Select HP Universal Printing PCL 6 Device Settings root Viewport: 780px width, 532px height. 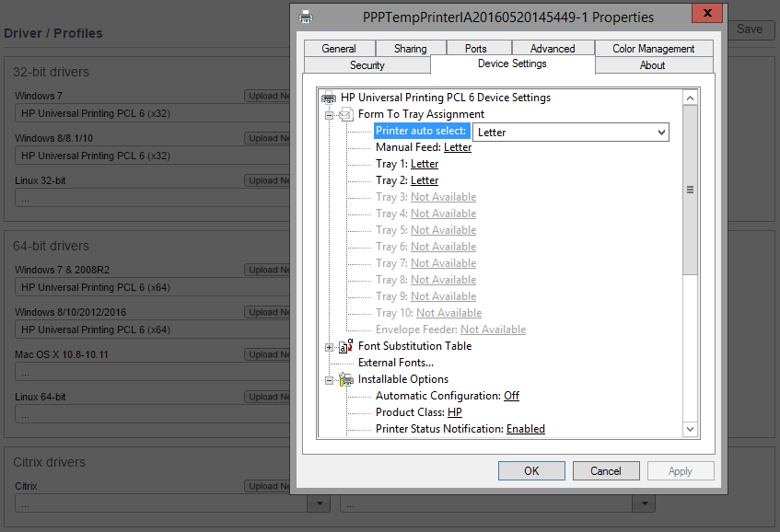[x=446, y=98]
